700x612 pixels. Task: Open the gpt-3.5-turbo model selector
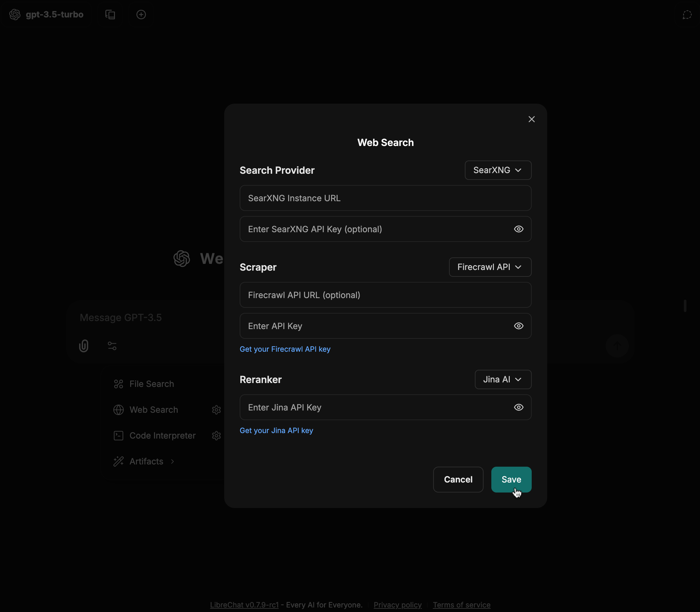tap(47, 14)
